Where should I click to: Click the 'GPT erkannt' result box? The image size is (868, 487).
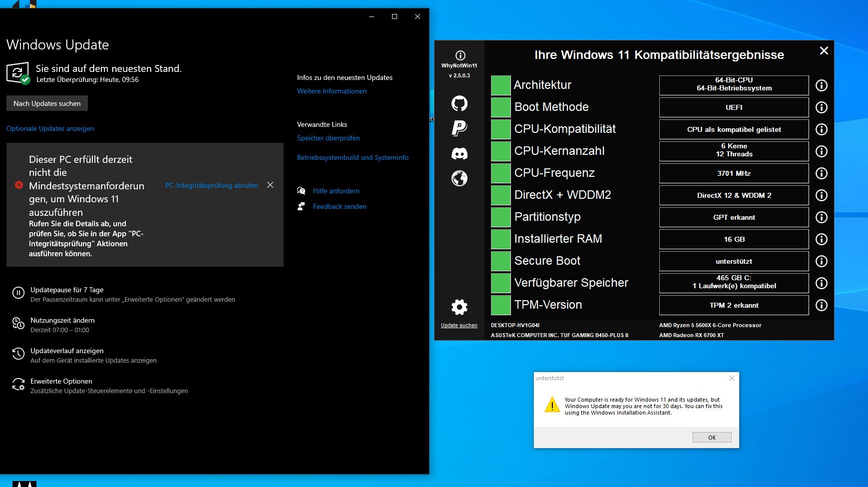pyautogui.click(x=734, y=217)
